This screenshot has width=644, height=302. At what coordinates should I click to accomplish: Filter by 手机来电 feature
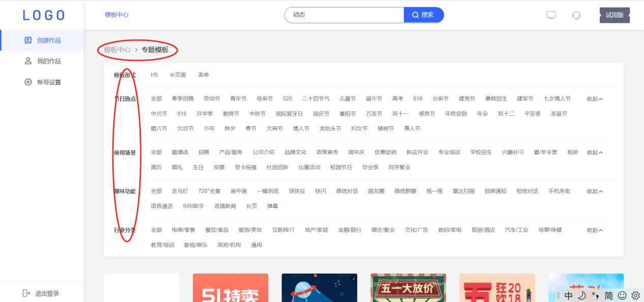559,191
